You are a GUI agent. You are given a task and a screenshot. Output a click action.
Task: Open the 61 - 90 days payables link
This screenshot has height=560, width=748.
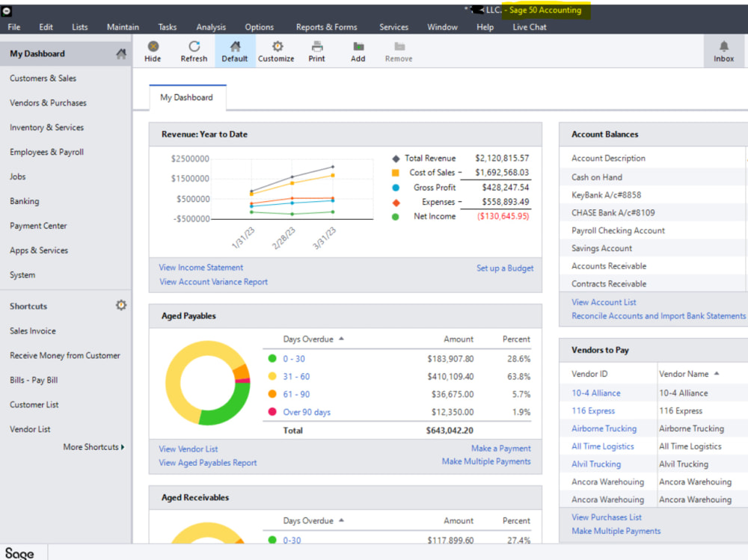tap(296, 394)
